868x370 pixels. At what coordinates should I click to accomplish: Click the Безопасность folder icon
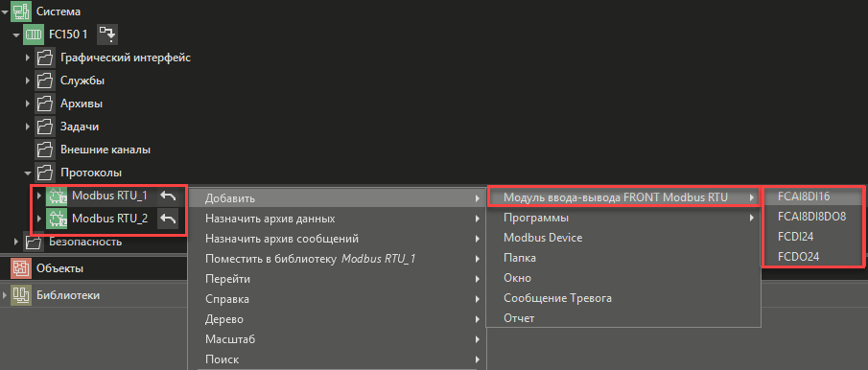(33, 243)
